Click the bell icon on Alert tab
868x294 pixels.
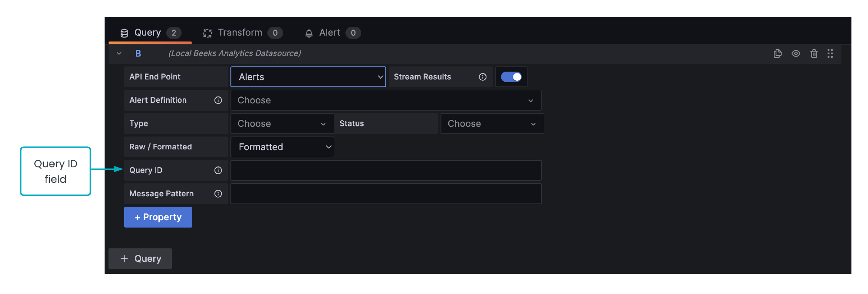[309, 33]
